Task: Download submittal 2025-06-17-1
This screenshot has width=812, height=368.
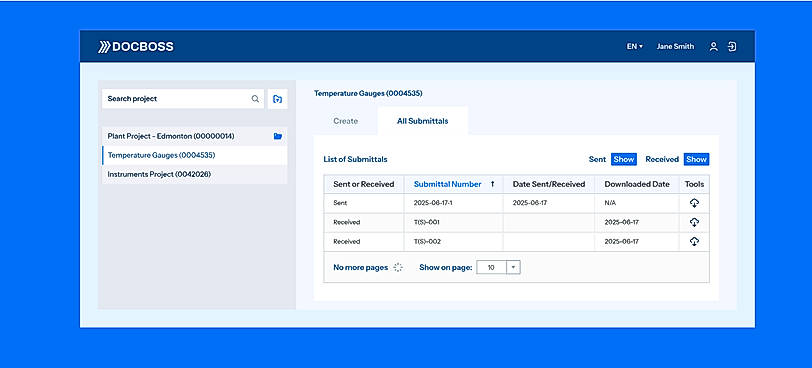Action: (694, 203)
